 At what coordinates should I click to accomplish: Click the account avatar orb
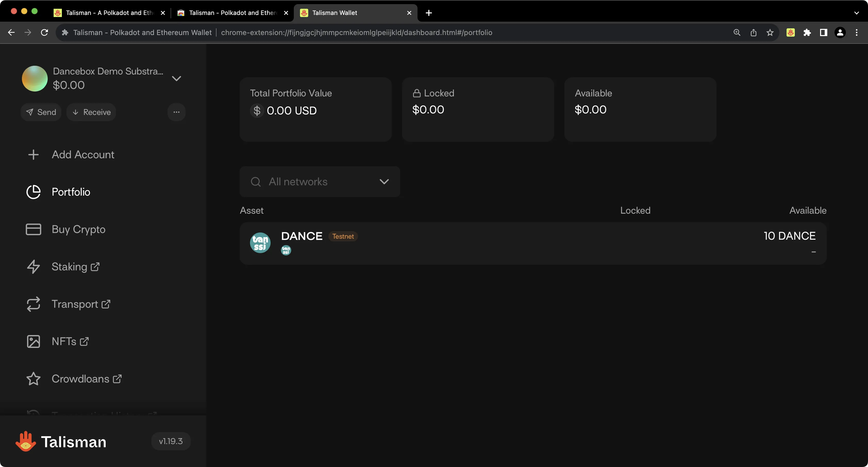(35, 79)
